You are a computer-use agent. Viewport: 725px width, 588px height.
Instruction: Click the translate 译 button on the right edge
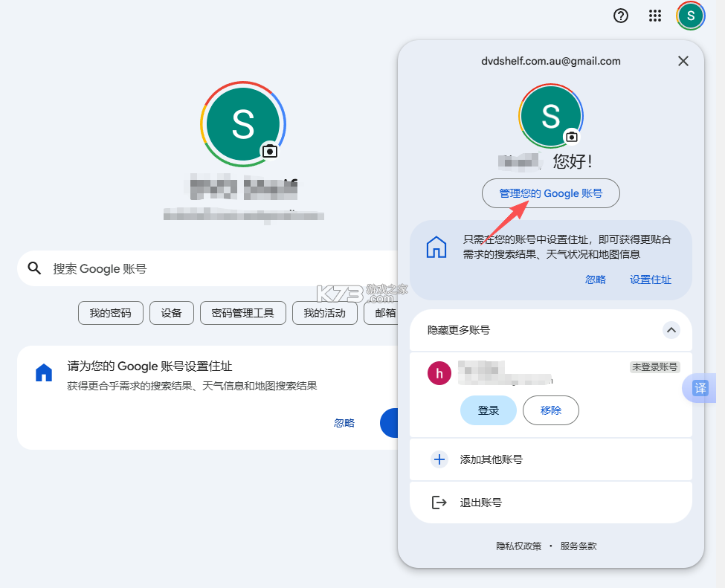699,388
